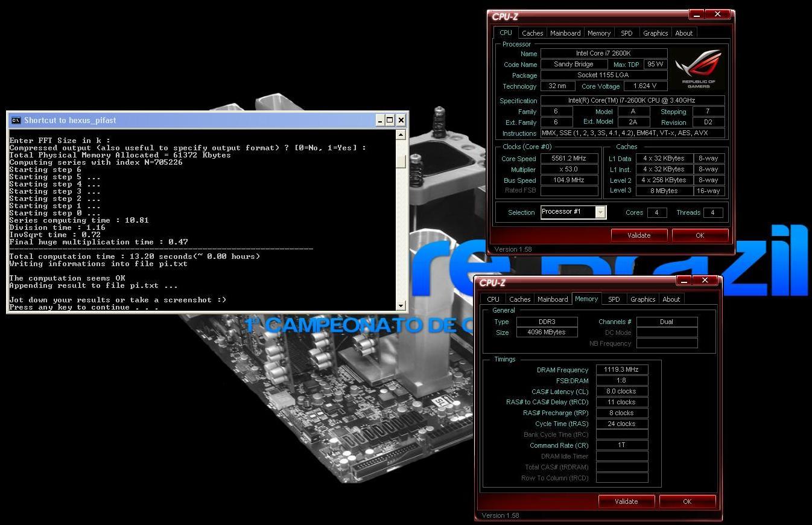Maximize the hexus_pifast console window
Screen dimensions: 812x525
(x=390, y=120)
